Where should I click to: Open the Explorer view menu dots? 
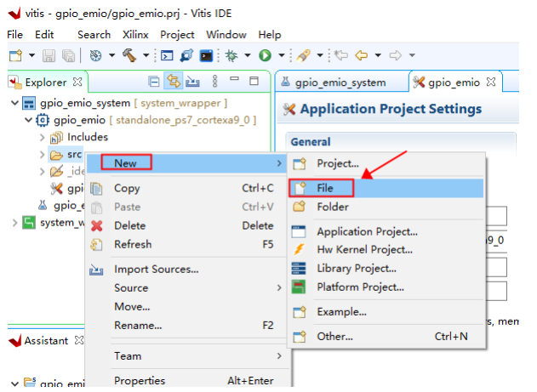[214, 82]
